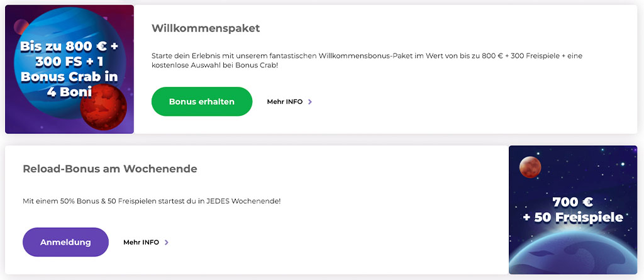Click the chevron arrow in the Willkommenspaket card
Viewport: 644px width, 280px height.
point(310,101)
